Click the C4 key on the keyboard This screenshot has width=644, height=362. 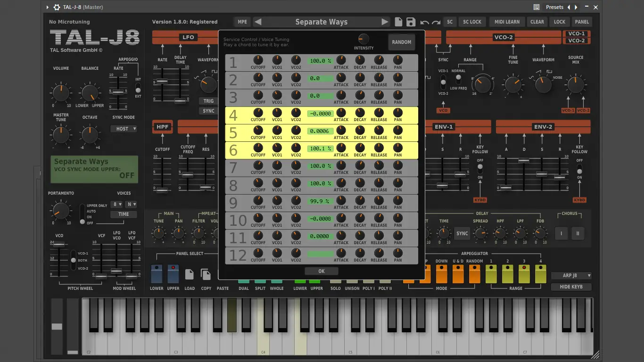[x=263, y=343]
